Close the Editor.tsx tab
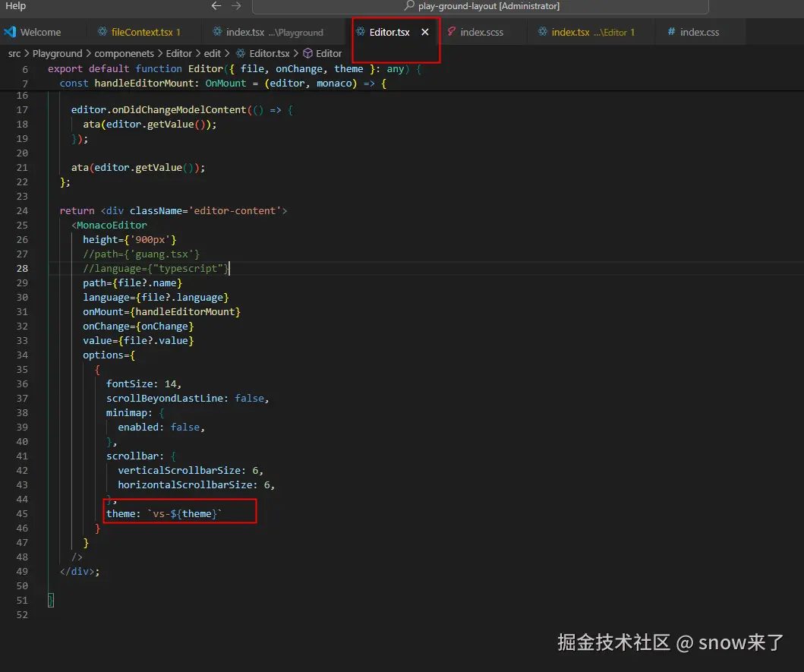The width and height of the screenshot is (804, 672). tap(425, 32)
